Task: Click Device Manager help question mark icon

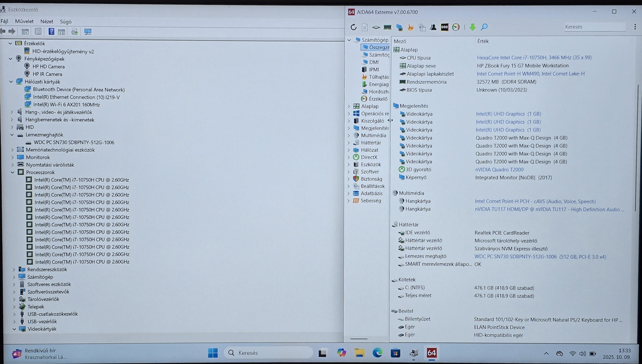Action: pyautogui.click(x=51, y=32)
